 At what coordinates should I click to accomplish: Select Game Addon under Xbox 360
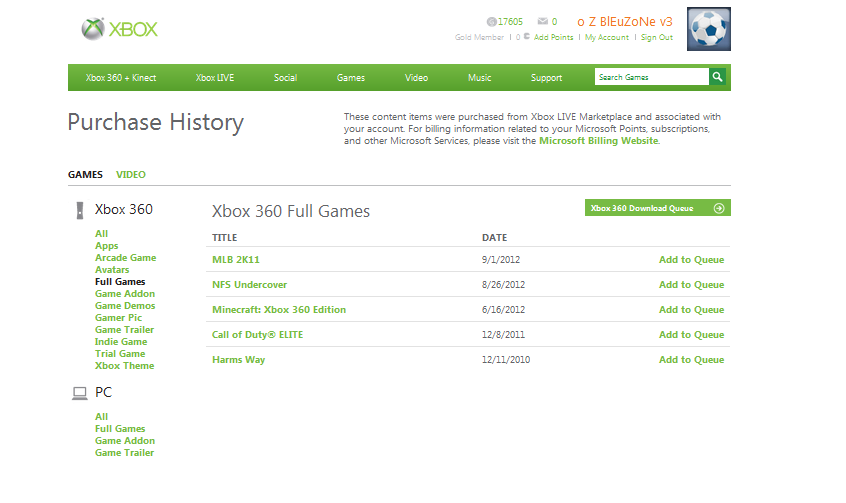[x=125, y=294]
